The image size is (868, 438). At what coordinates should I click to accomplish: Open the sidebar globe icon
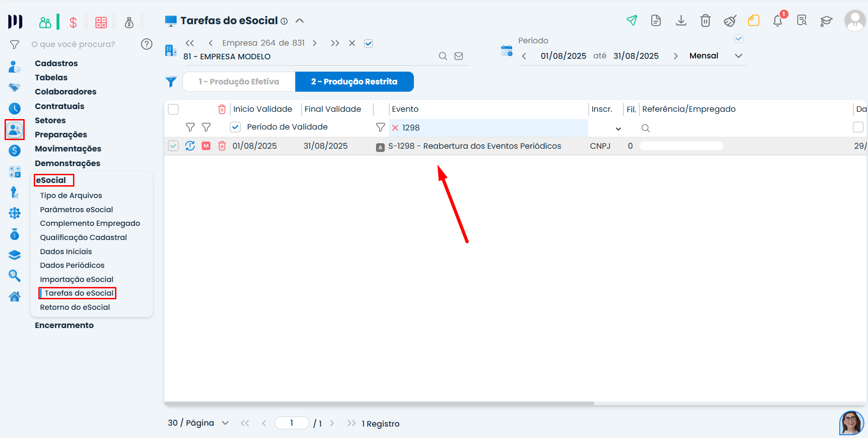pyautogui.click(x=15, y=213)
